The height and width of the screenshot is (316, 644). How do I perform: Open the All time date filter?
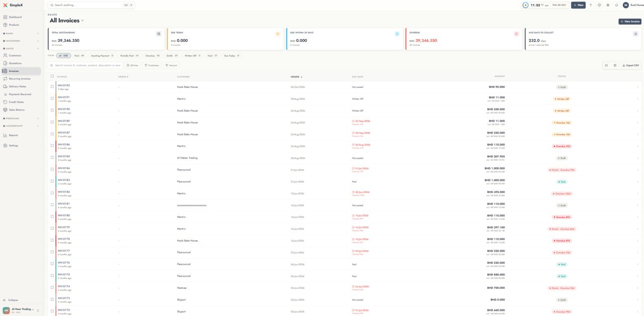coord(132,65)
